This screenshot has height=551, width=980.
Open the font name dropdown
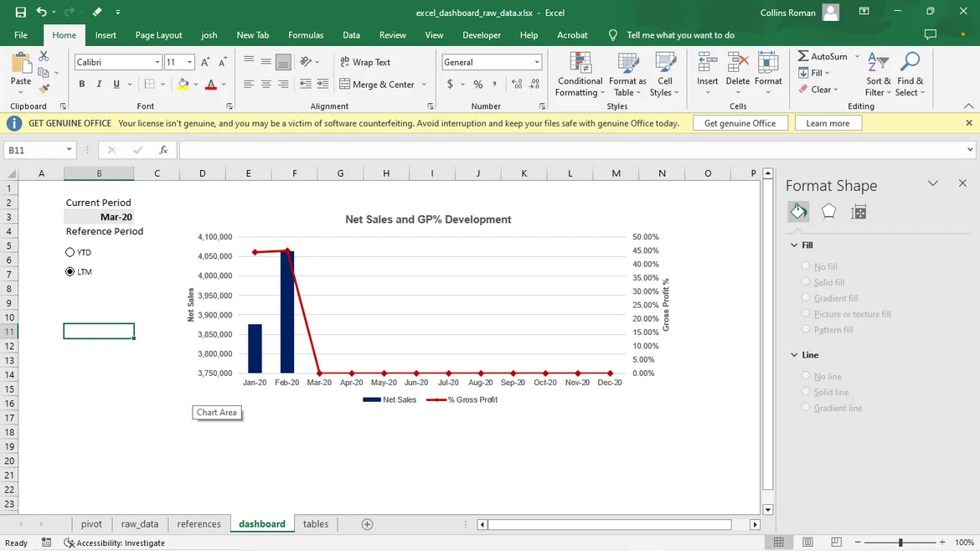(157, 63)
